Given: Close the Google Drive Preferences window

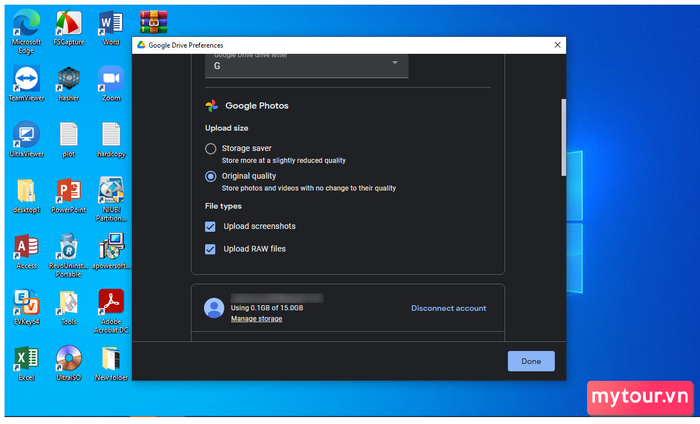Looking at the screenshot, I should (557, 45).
